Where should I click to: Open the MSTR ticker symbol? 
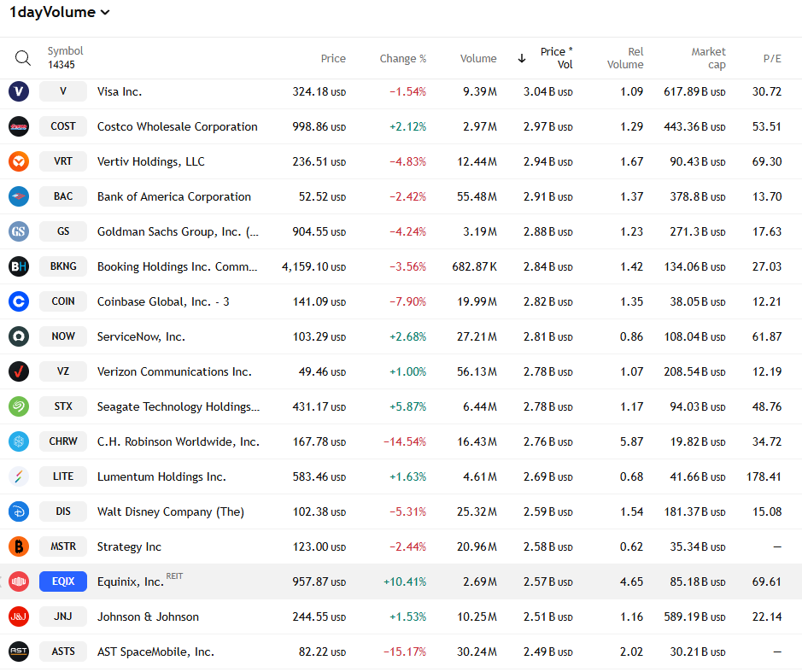[x=63, y=546]
